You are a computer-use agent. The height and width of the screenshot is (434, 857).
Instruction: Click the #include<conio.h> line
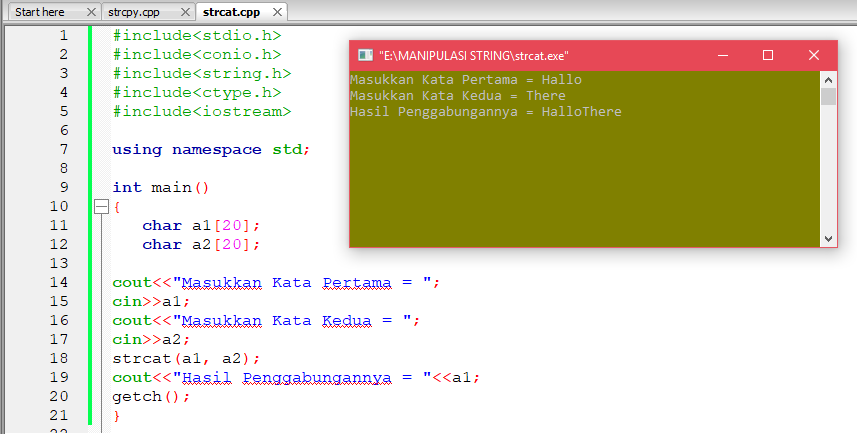(x=197, y=55)
